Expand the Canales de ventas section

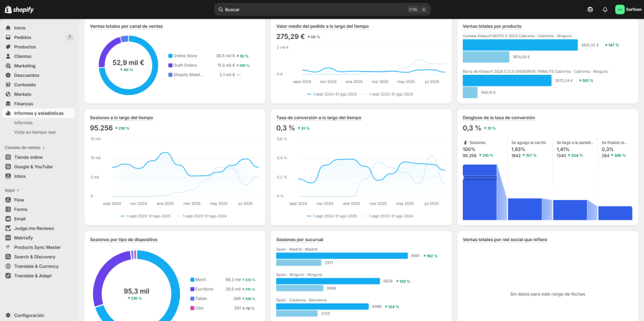point(25,147)
